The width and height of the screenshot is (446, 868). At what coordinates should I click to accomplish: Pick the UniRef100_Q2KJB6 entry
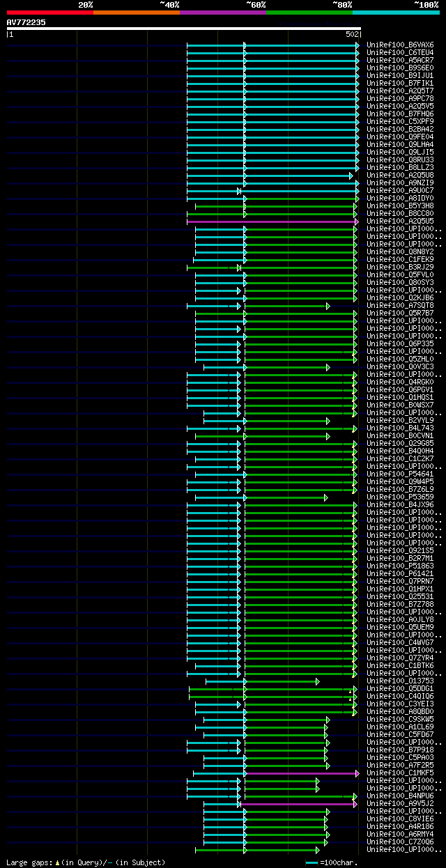tap(400, 297)
